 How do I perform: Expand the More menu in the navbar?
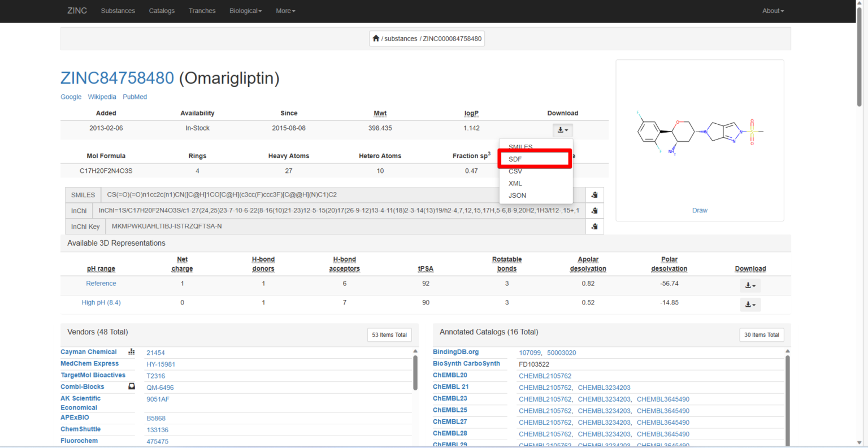pos(285,11)
